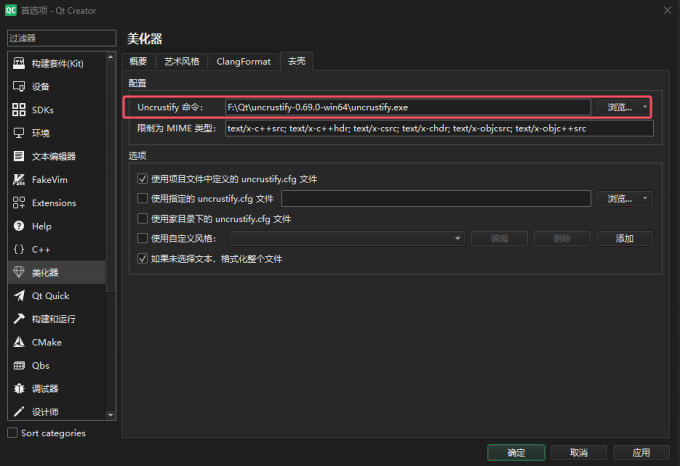This screenshot has width=680, height=466.
Task: Toggle 使用项目文件中定义的 uncrustify.cfg checkbox
Action: (x=142, y=179)
